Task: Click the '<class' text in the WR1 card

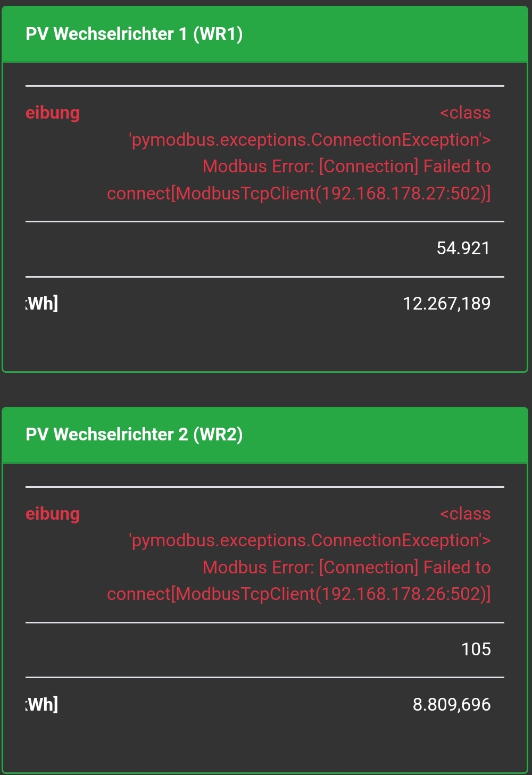Action: [465, 113]
